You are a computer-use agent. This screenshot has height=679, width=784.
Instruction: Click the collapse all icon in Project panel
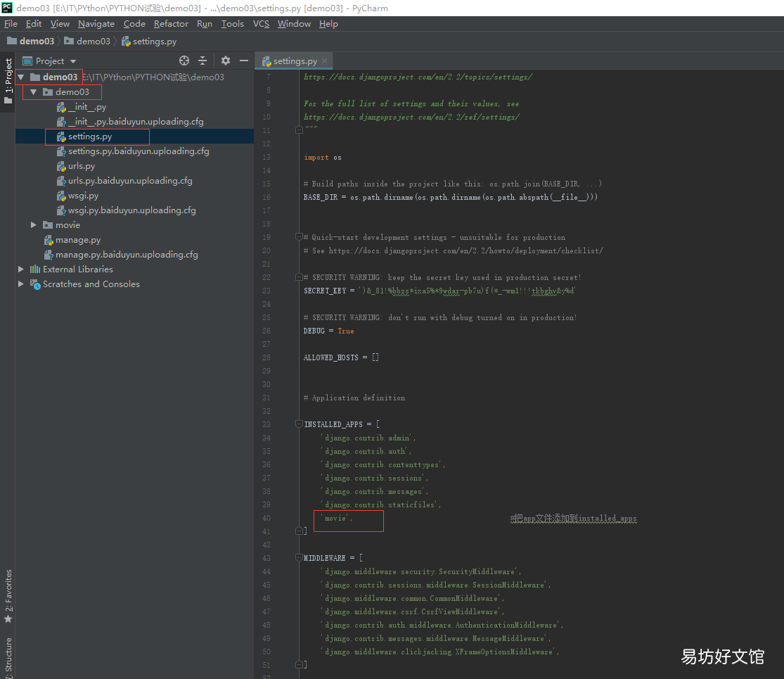tap(203, 61)
